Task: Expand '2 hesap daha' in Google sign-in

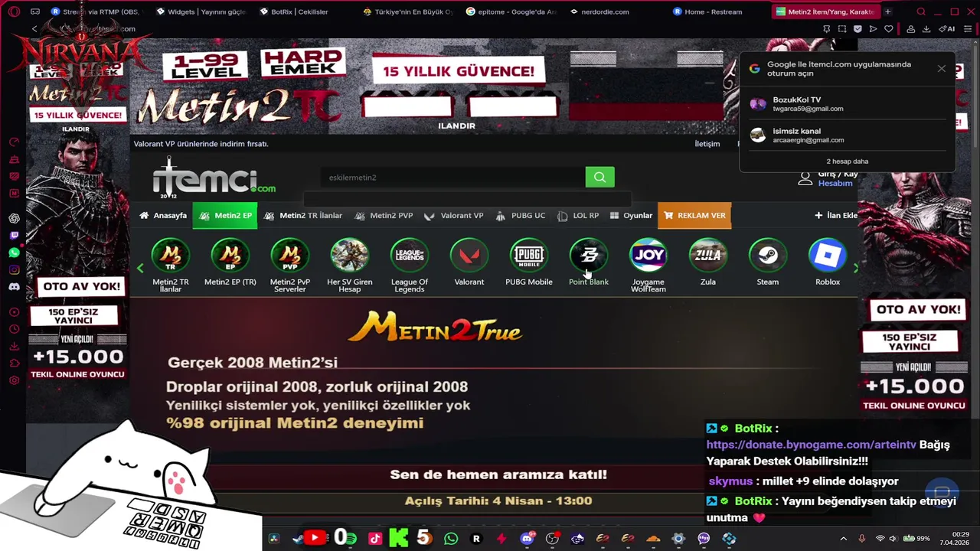Action: [847, 161]
